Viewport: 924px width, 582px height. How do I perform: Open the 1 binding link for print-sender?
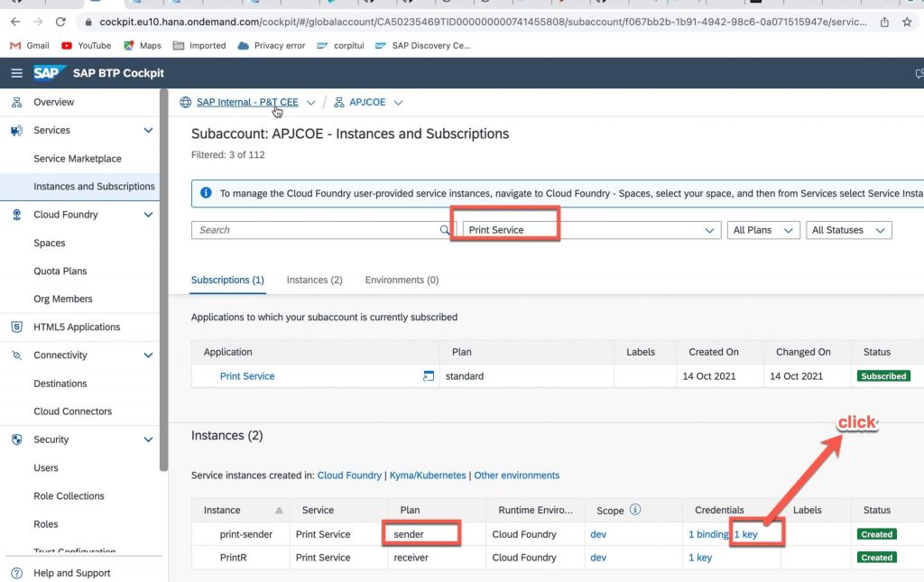[708, 534]
